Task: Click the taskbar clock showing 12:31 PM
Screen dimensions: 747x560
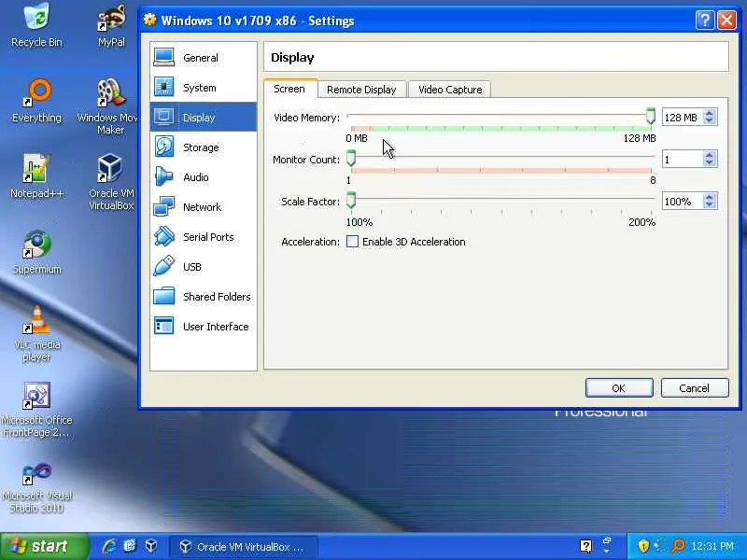Action: tap(712, 546)
